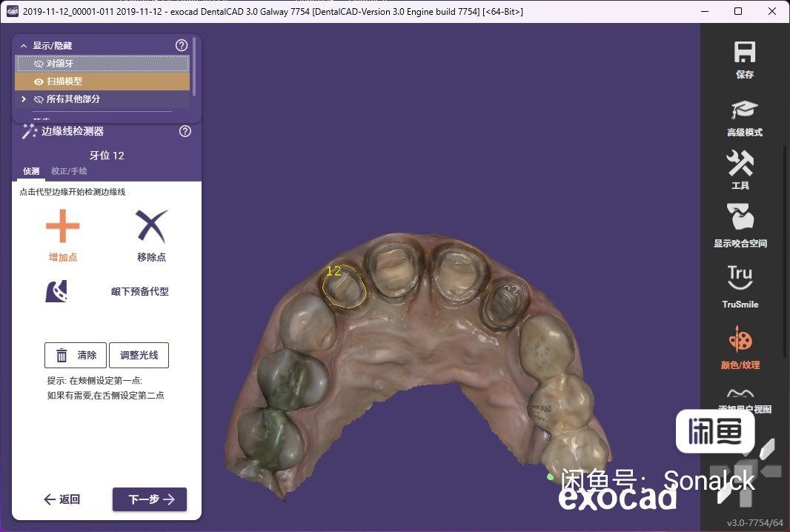The height and width of the screenshot is (532, 790).
Task: Switch to the 校正/手绘 tab
Action: click(x=69, y=171)
